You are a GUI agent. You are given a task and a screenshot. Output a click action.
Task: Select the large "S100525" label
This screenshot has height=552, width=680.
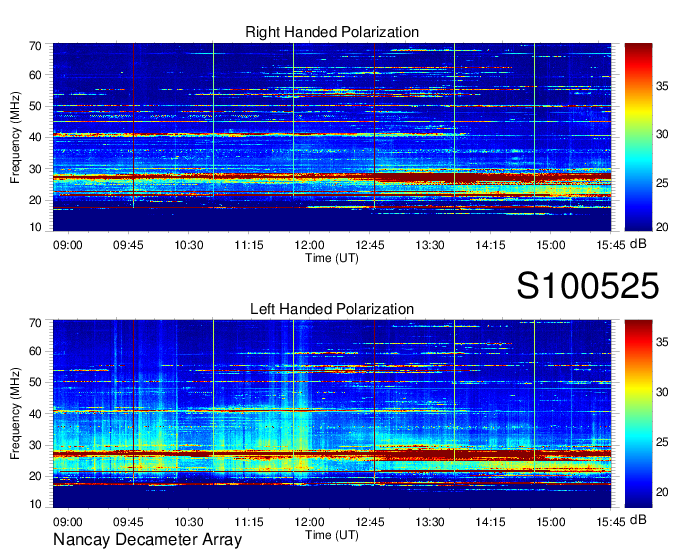[588, 286]
